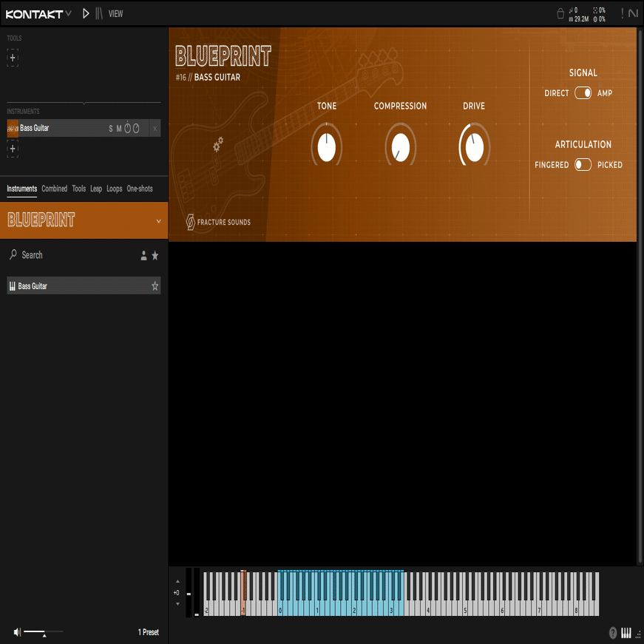Click the preview speaker icon

tap(17, 632)
